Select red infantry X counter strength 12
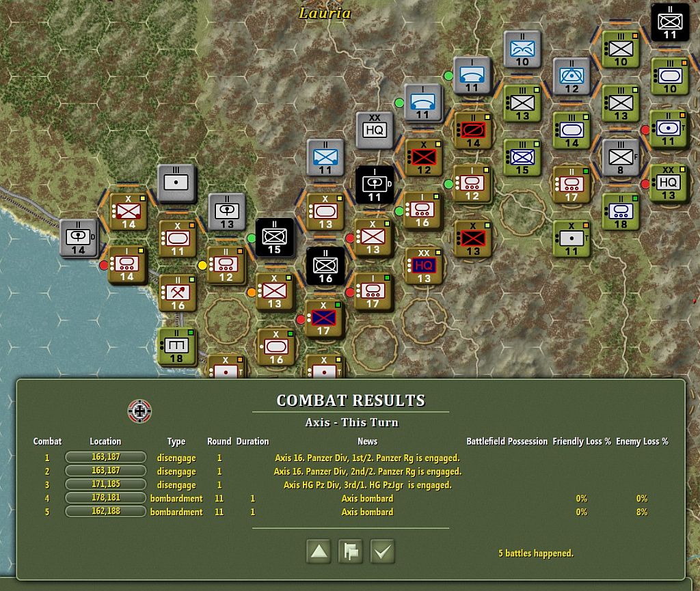The width and height of the screenshot is (700, 591). (424, 157)
